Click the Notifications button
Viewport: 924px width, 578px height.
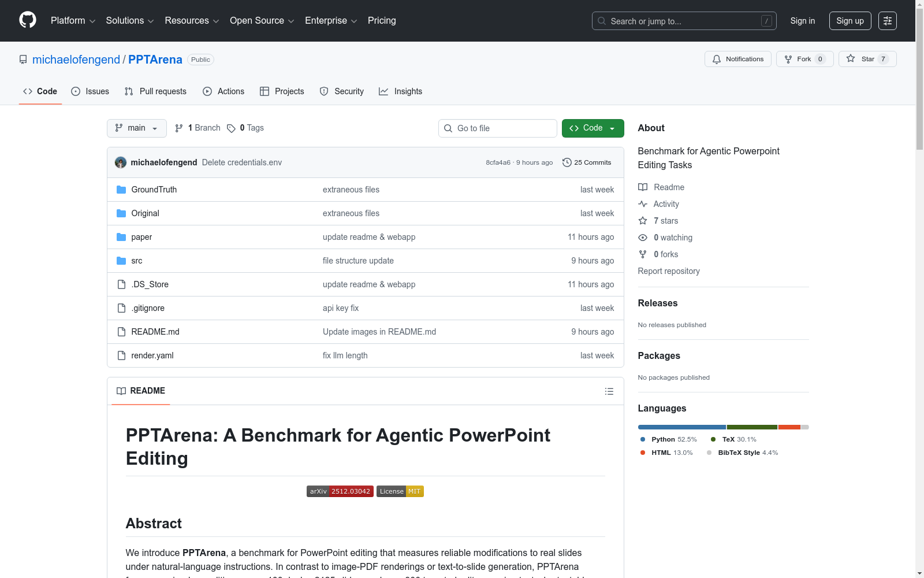click(738, 59)
